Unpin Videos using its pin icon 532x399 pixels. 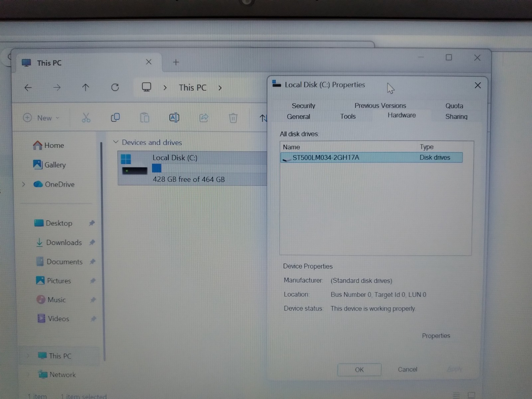(x=93, y=319)
